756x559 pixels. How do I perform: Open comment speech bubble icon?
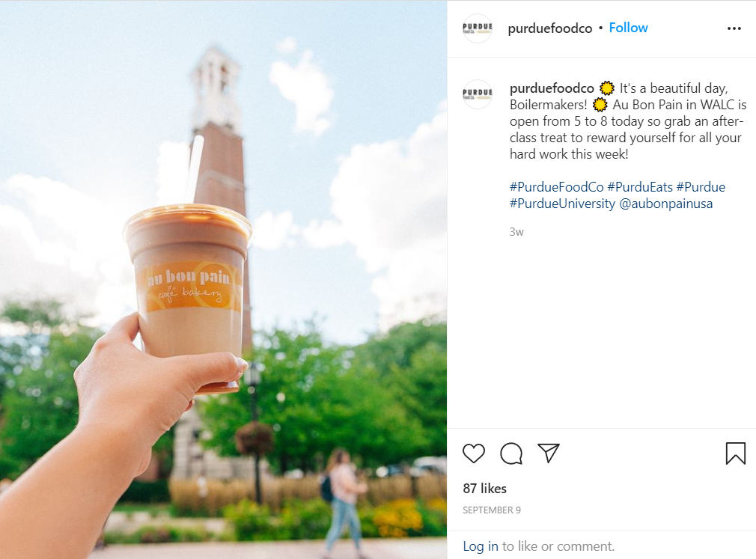(x=511, y=453)
